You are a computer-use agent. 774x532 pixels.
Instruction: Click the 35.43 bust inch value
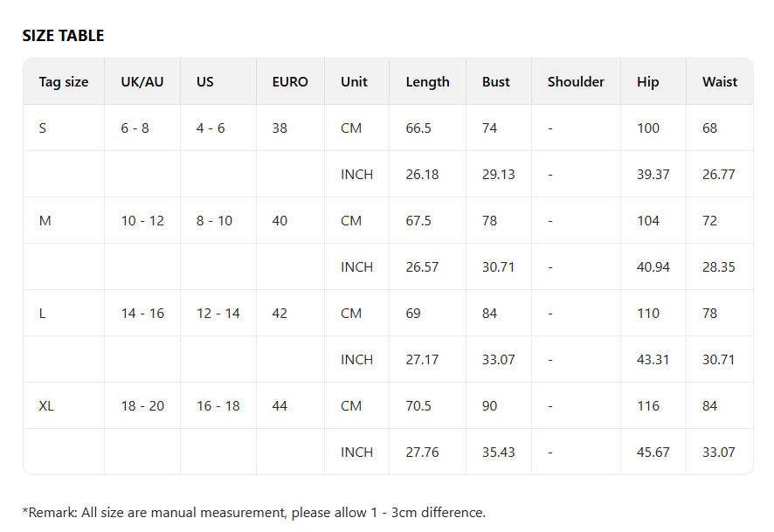[x=499, y=453]
